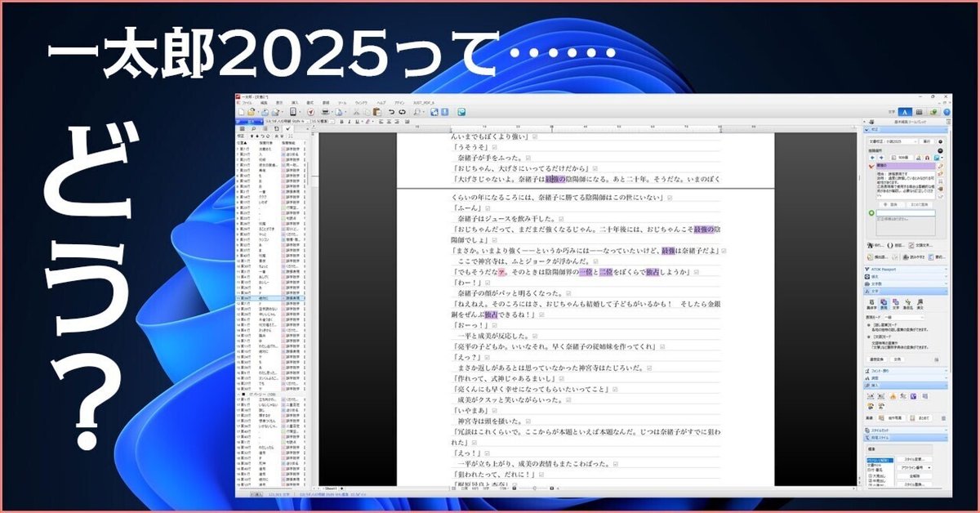Toggle underline with the U icon
The image size is (980, 513).
tap(357, 122)
